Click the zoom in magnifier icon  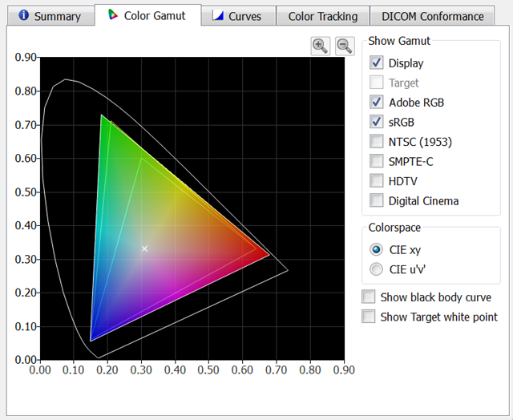point(321,46)
